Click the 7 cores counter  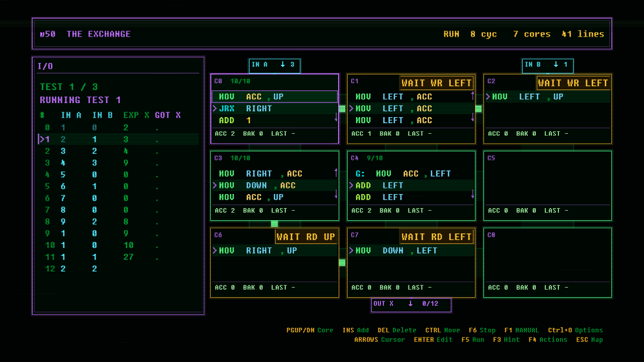(532, 34)
